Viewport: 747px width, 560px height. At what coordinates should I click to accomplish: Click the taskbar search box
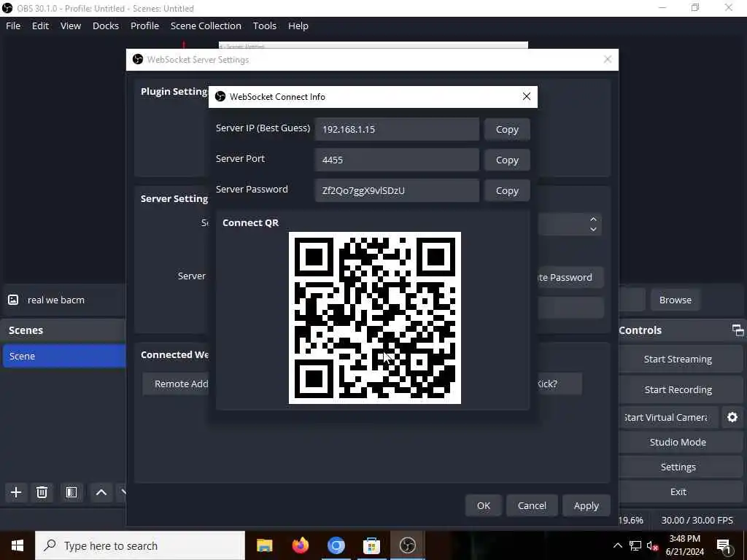pos(140,545)
